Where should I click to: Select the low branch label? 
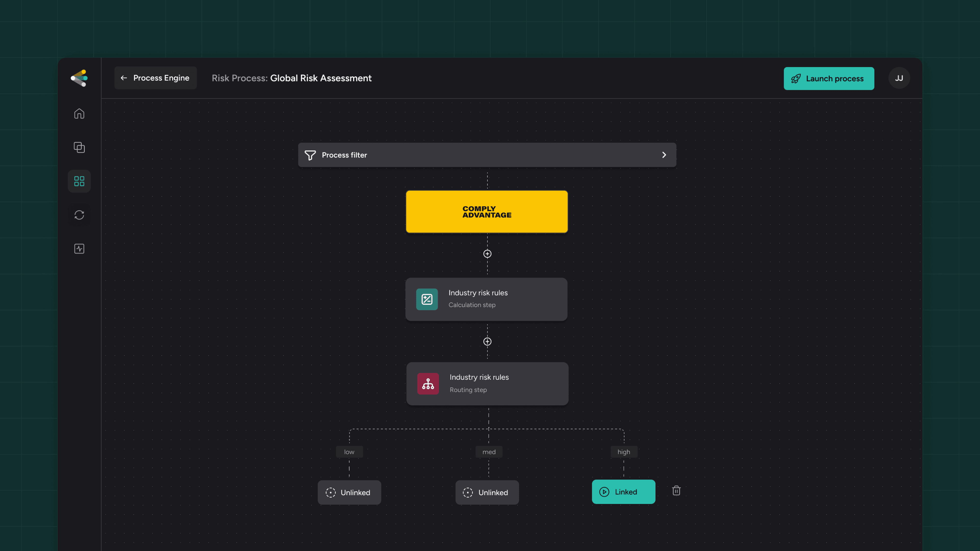[x=349, y=452]
